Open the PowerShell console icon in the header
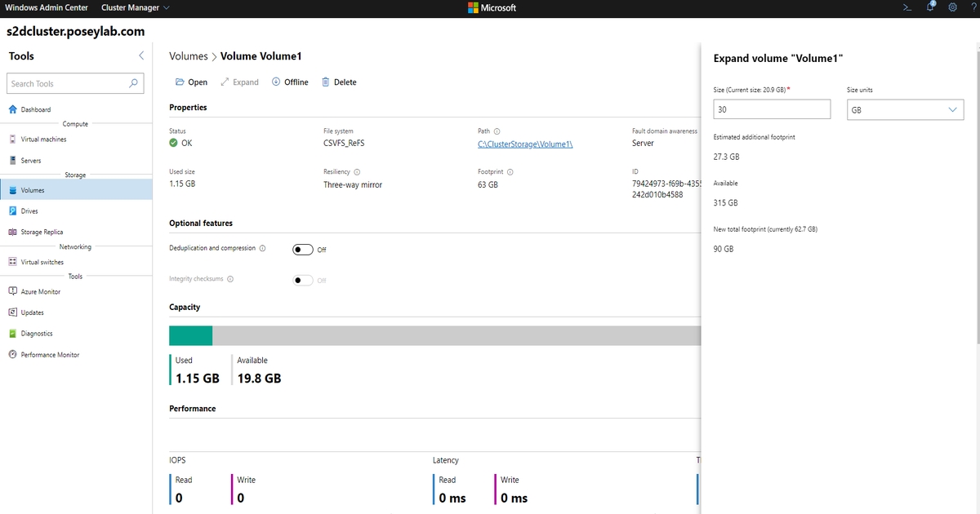 pos(906,7)
